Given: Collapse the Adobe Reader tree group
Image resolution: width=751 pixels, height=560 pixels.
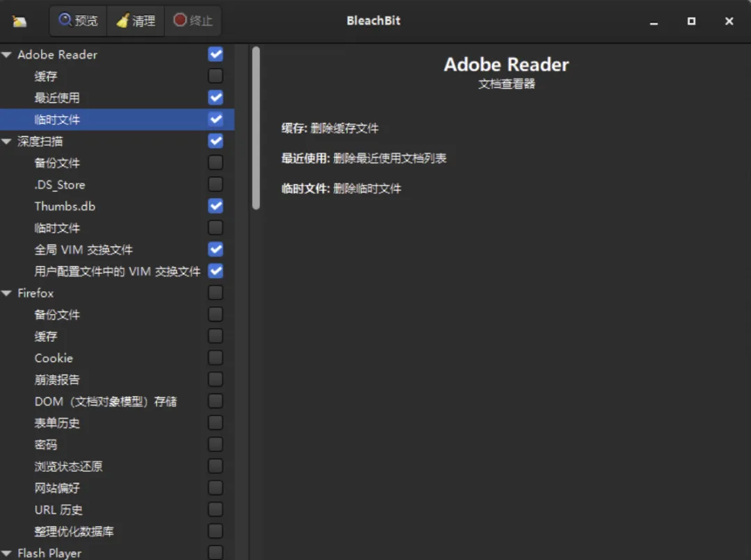Looking at the screenshot, I should (x=7, y=55).
